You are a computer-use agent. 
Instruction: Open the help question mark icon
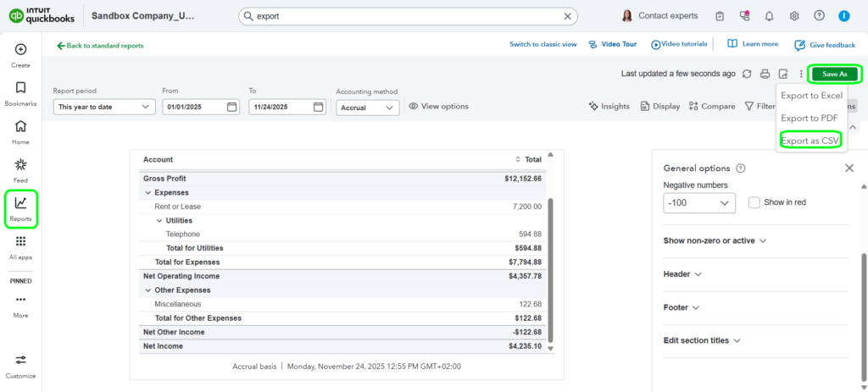820,15
